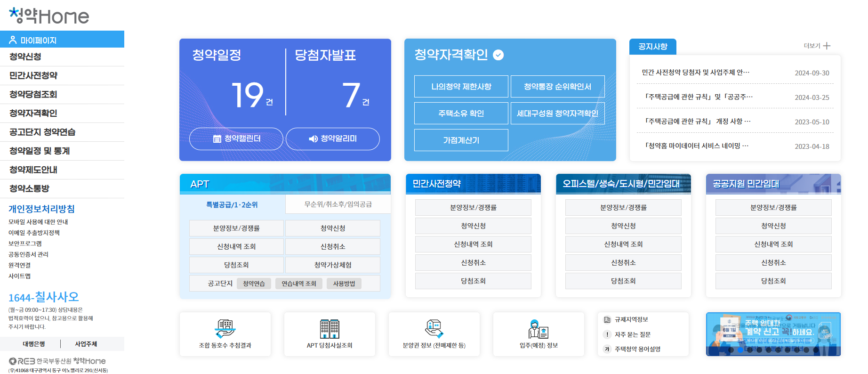Open 공동인증서 관리 link
This screenshot has height=374, width=868.
28,254
